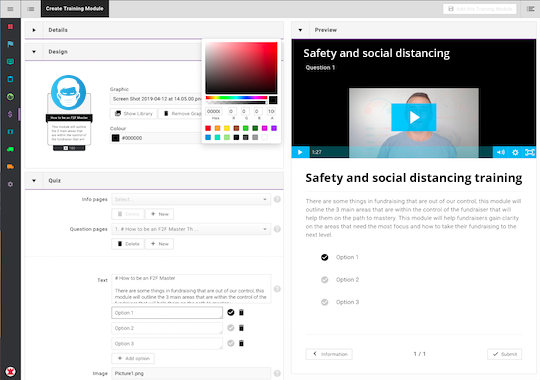Click the Hex value input field

[214, 112]
